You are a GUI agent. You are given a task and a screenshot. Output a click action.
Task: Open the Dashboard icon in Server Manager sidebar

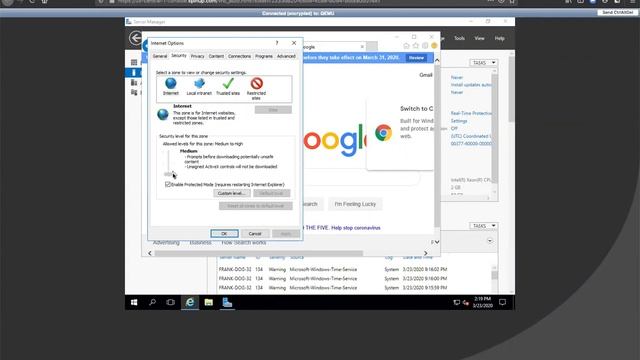click(x=134, y=62)
